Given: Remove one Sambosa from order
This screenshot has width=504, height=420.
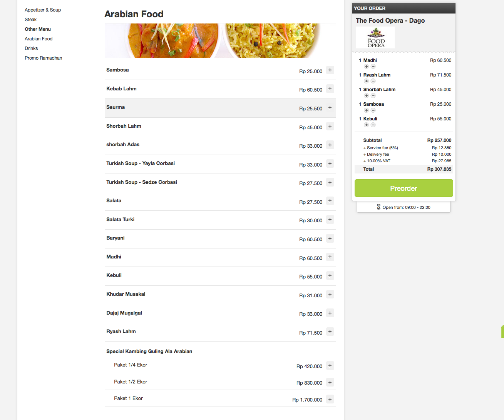Looking at the screenshot, I should [373, 110].
